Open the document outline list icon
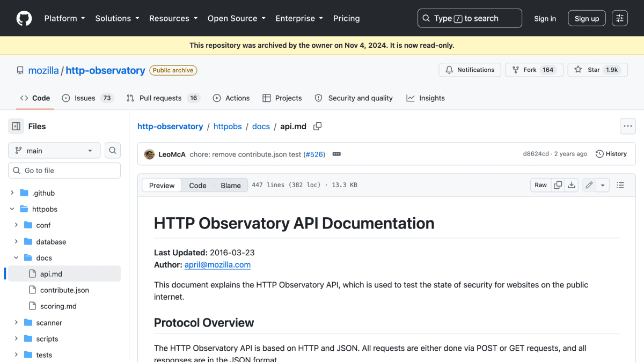Screen dimensions: 644x362 pos(620,185)
